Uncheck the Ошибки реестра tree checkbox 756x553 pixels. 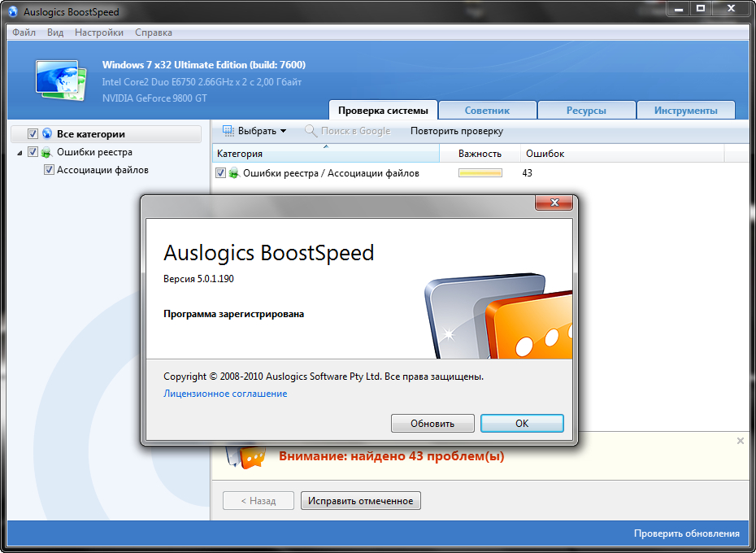point(33,152)
